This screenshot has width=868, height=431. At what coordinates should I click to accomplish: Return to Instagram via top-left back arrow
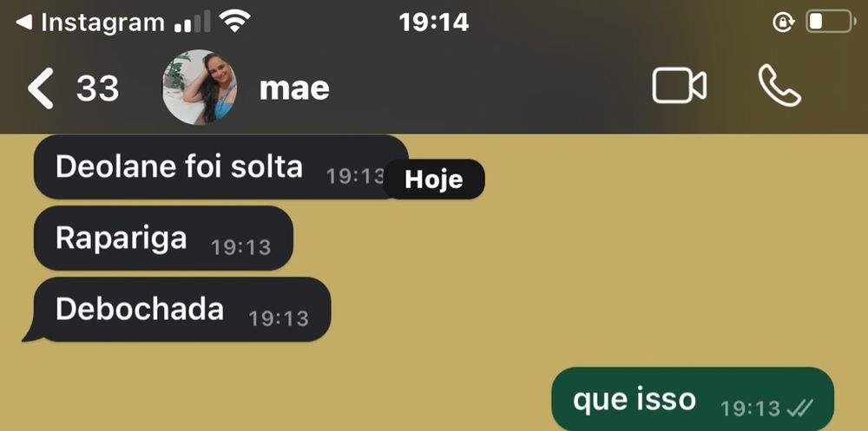pos(23,23)
